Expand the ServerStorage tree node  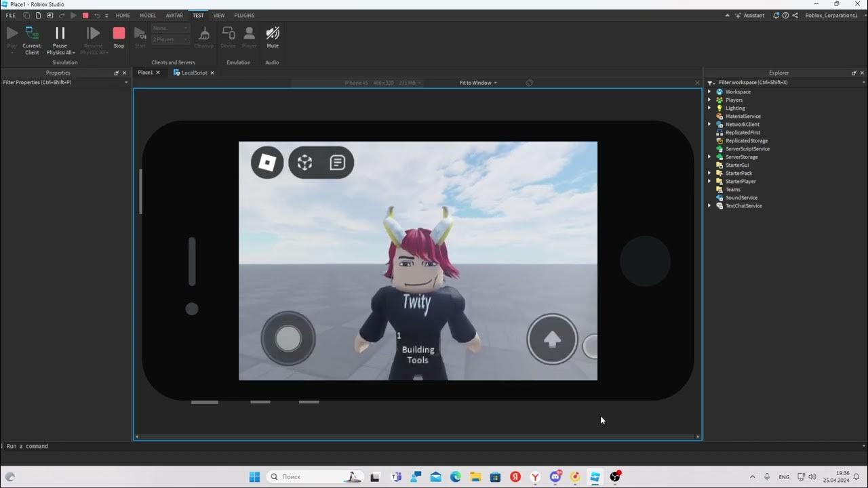pos(709,157)
